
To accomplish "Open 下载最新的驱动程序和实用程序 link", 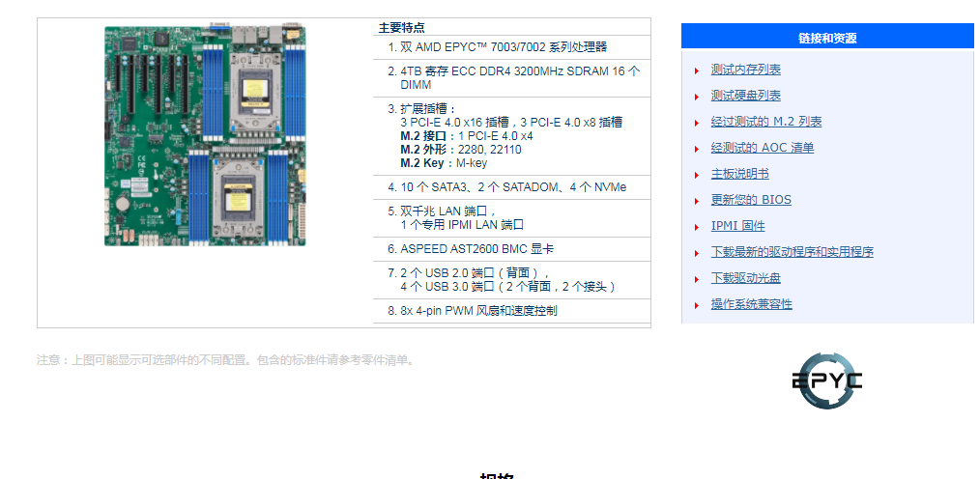I will coord(792,252).
